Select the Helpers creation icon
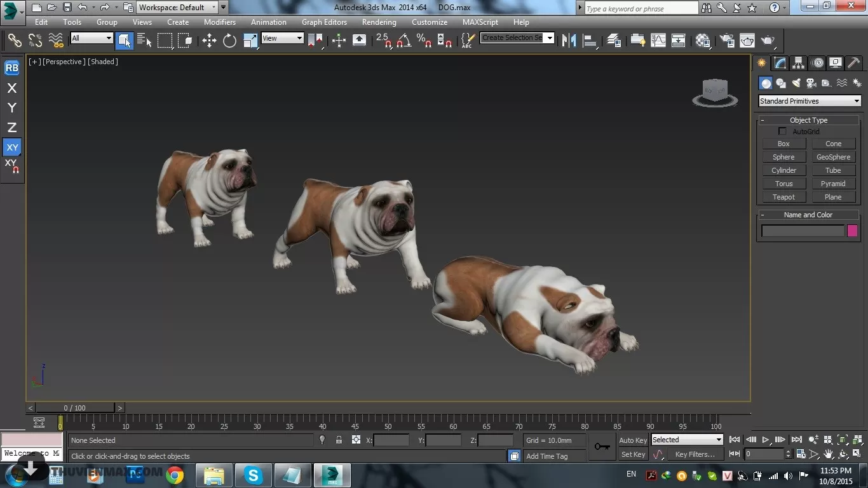868x488 pixels. pyautogui.click(x=826, y=83)
